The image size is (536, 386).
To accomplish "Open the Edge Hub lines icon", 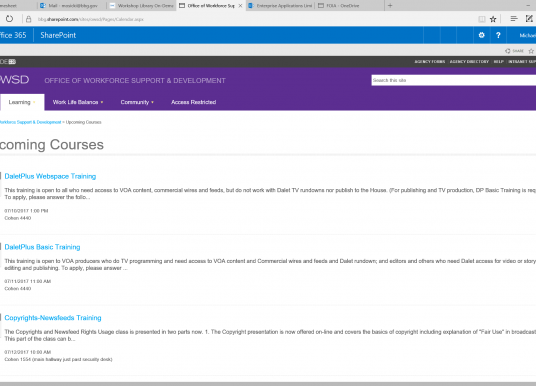I will [x=514, y=19].
